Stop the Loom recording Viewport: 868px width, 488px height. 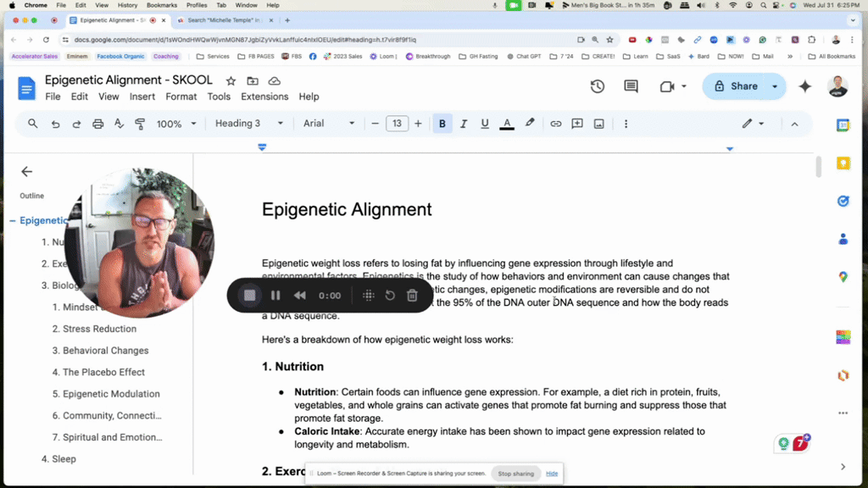coord(250,296)
